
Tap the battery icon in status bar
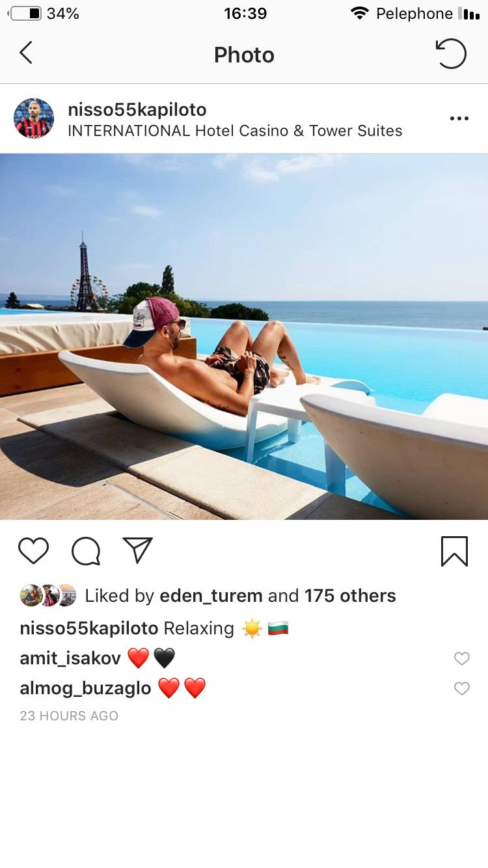[26, 14]
